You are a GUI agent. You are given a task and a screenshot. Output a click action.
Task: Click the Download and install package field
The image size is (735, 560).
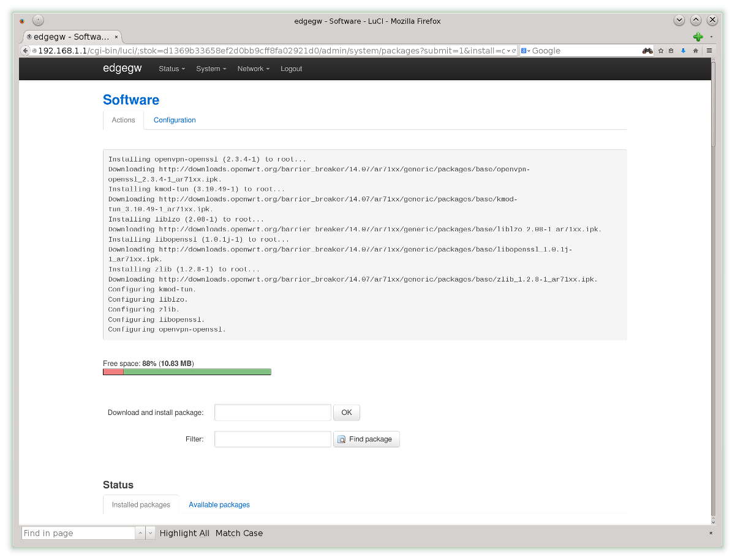click(273, 413)
